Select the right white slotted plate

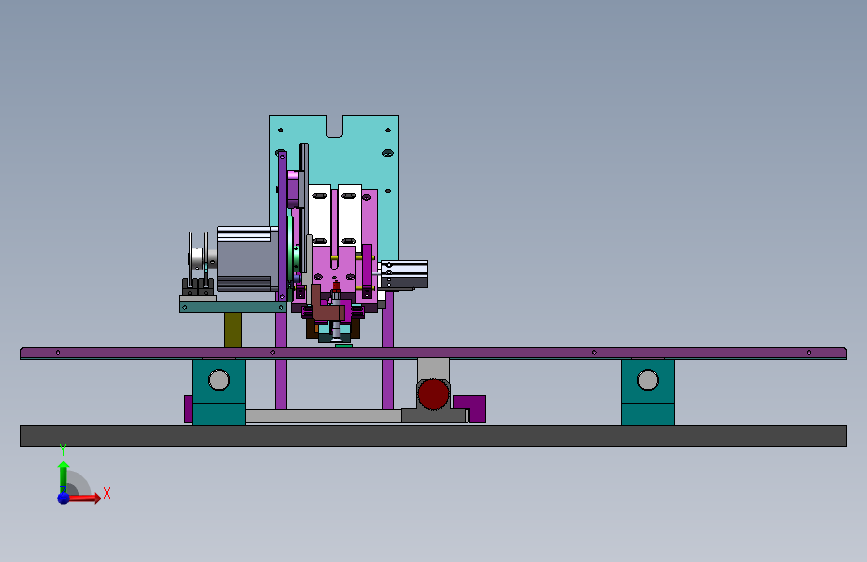[349, 216]
